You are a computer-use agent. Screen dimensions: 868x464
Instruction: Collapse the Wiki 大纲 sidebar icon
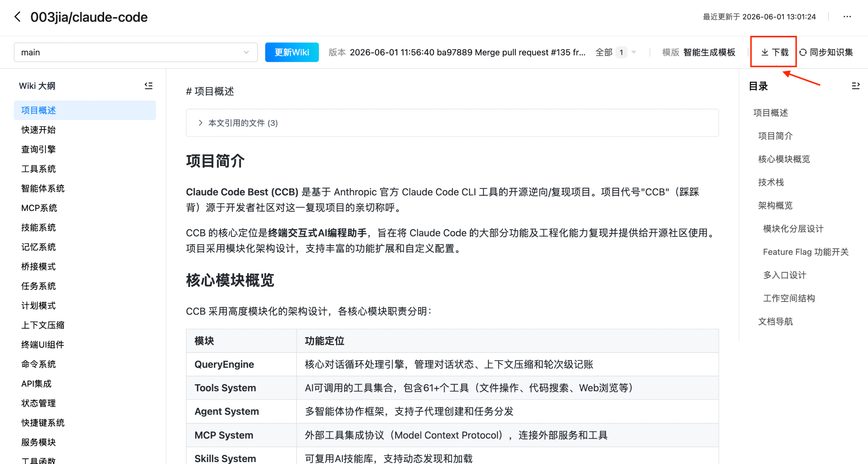click(148, 85)
